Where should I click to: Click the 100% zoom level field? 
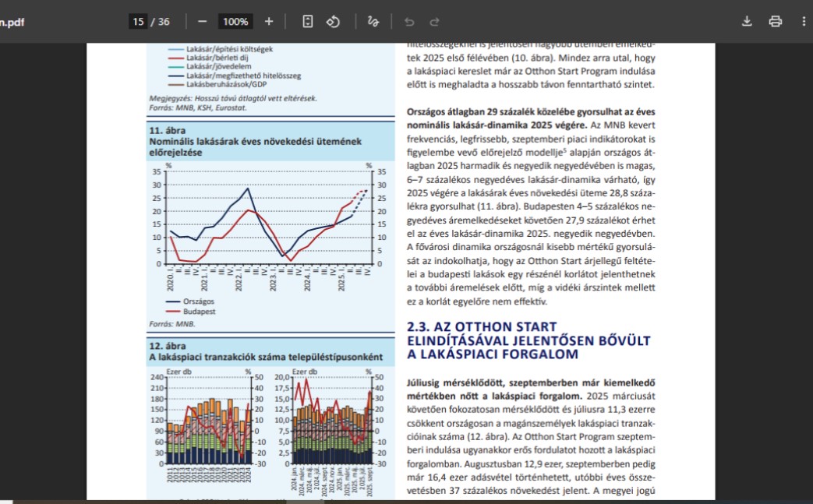(x=235, y=21)
